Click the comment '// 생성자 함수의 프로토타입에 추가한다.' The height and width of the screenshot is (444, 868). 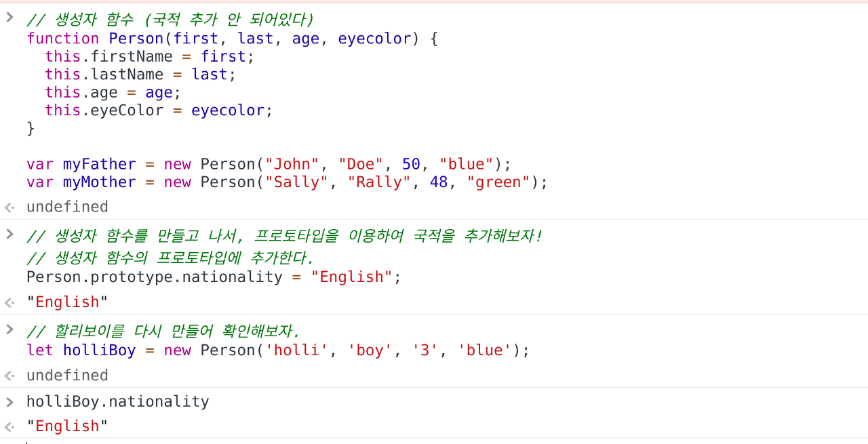tap(170, 258)
